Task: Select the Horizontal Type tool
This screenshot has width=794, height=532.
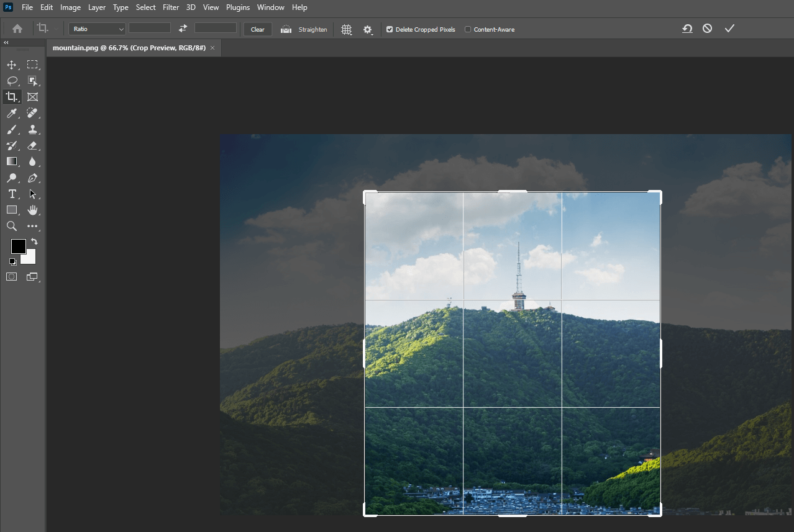Action: point(12,194)
